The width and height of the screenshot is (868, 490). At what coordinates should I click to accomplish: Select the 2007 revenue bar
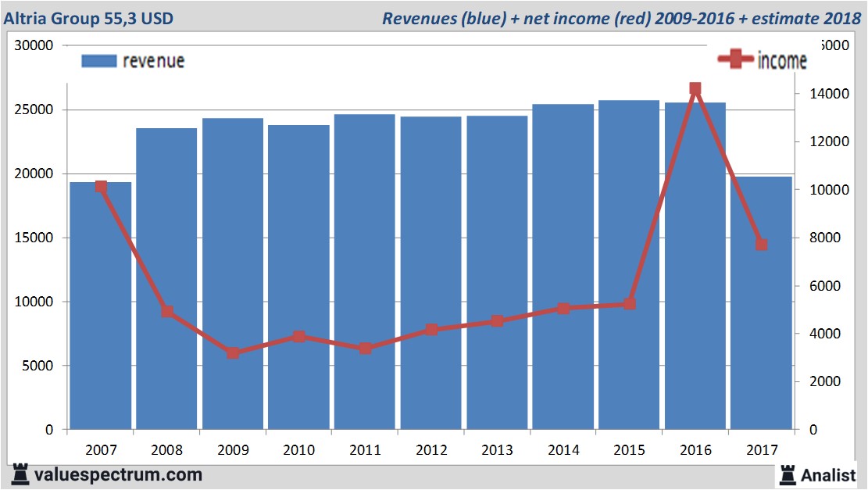click(x=101, y=313)
